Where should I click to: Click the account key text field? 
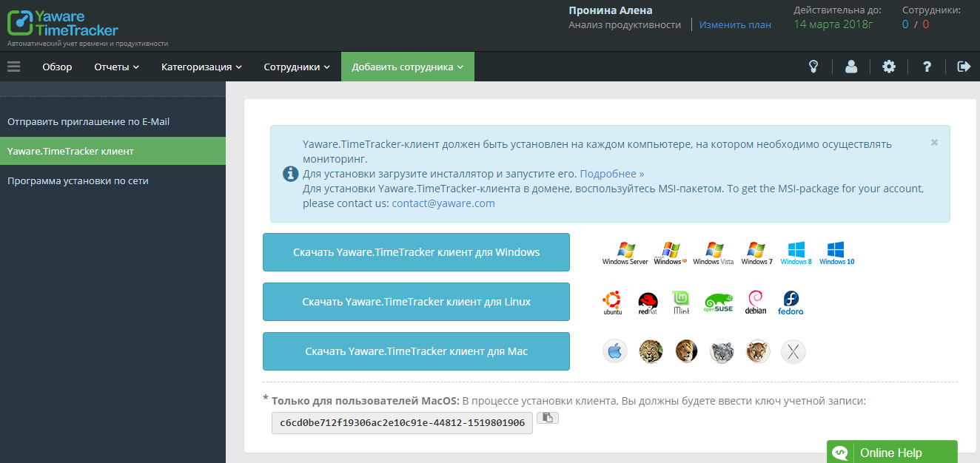(x=402, y=423)
